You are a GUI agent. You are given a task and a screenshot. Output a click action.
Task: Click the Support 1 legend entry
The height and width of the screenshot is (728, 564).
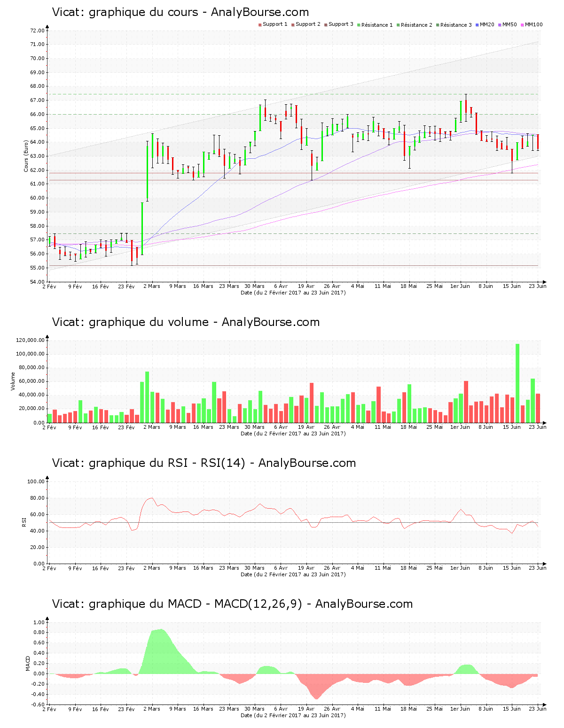click(273, 24)
